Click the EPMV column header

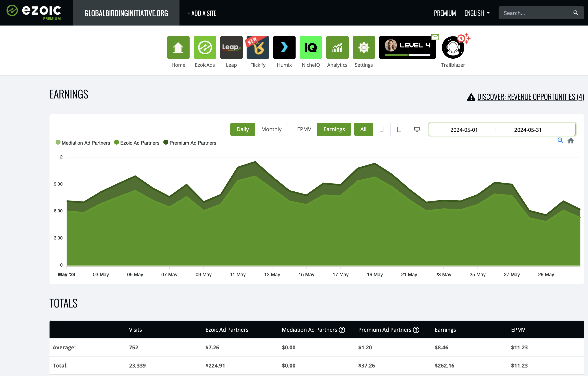(518, 330)
